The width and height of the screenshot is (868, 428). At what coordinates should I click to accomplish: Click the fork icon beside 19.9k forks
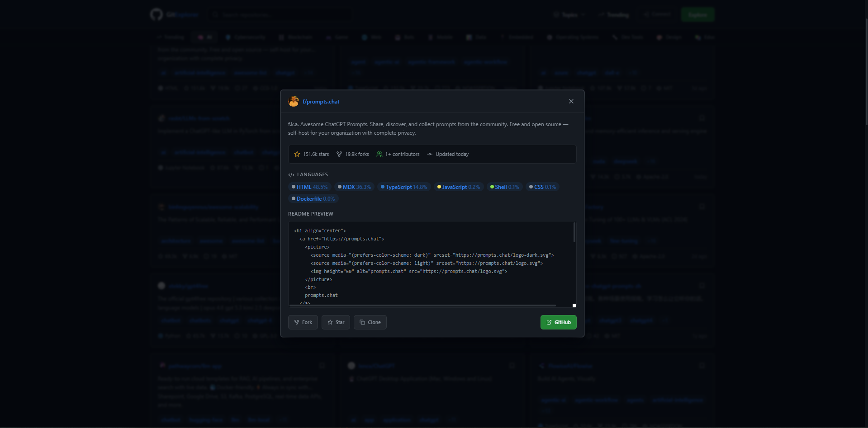(x=339, y=154)
